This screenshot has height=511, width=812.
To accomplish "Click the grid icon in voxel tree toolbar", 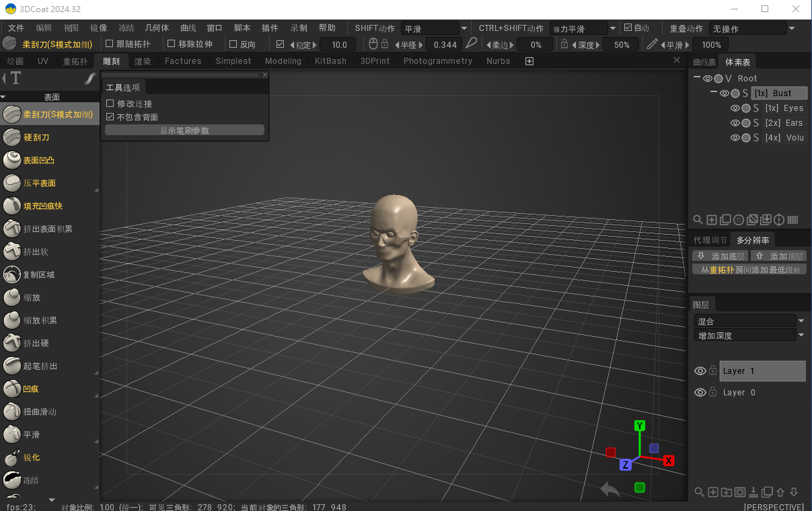I will [792, 220].
